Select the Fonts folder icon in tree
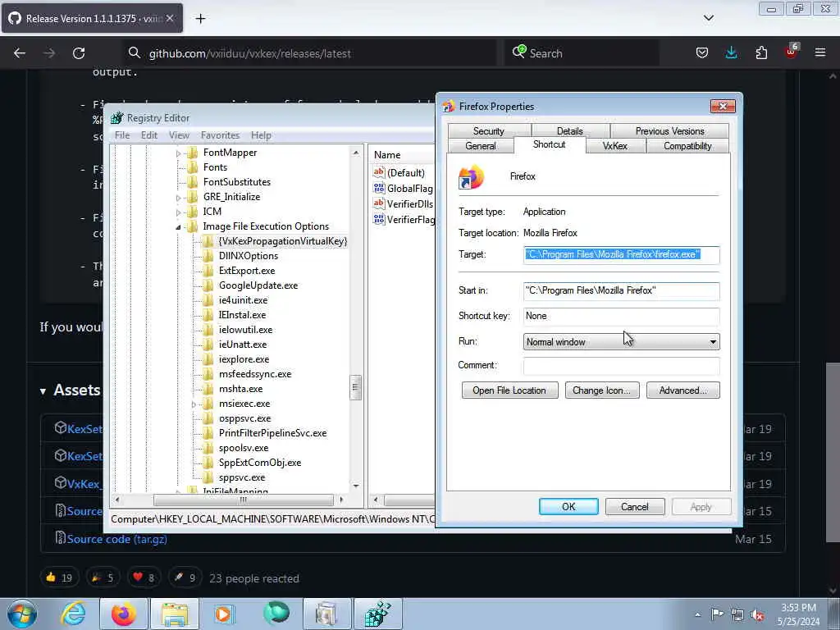Viewport: 840px width, 630px height. 192,167
